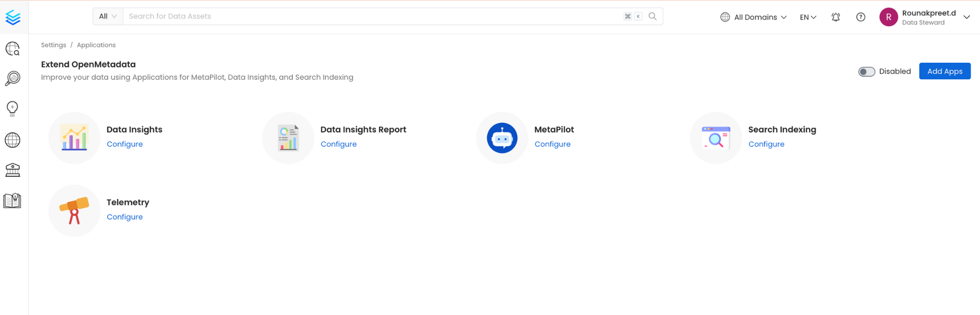
Task: Expand the user profile chevron
Action: [x=967, y=17]
